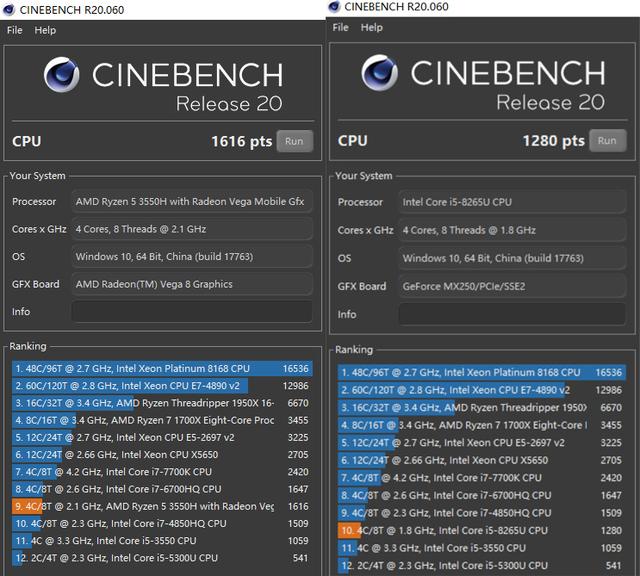The width and height of the screenshot is (640, 576).
Task: Select Core i5-5300U ranking row in left window
Action: pyautogui.click(x=162, y=558)
